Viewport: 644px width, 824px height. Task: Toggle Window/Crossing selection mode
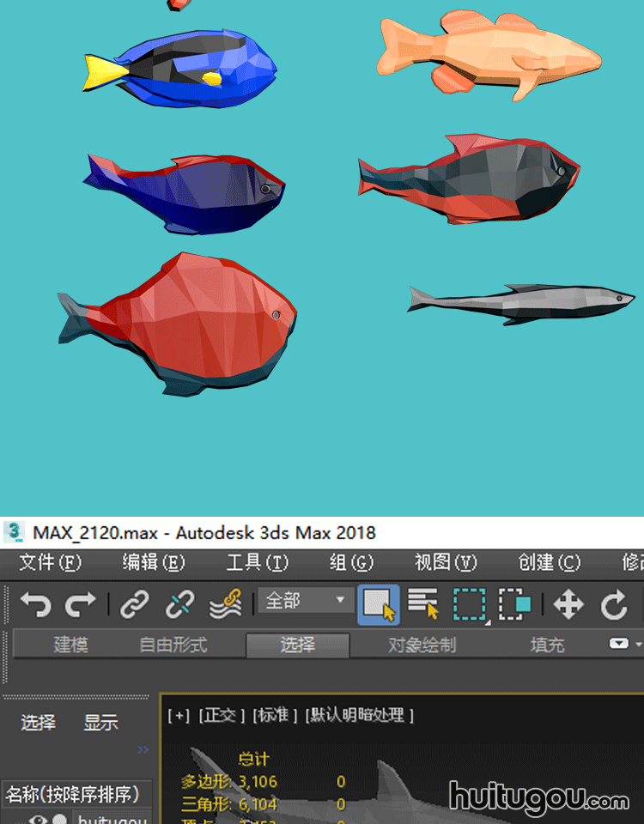coord(515,604)
